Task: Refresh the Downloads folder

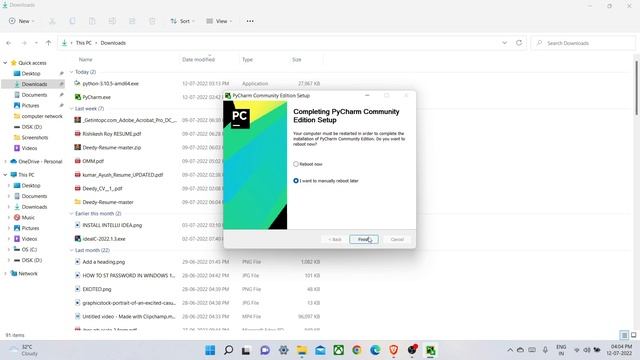Action: click(519, 43)
